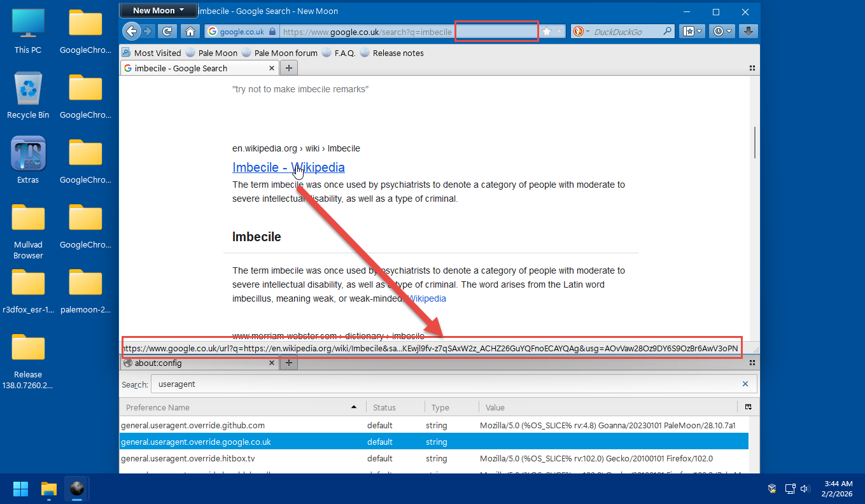Clear the useragent search with X
This screenshot has width=865, height=504.
point(745,384)
